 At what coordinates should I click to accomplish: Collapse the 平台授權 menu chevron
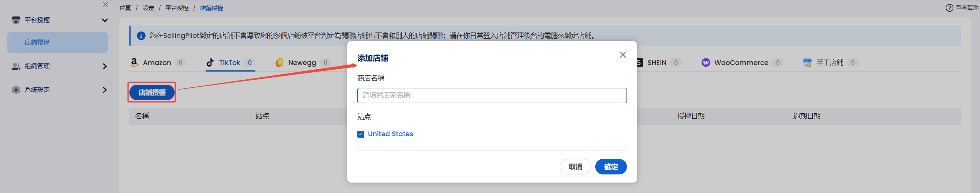coord(105,20)
